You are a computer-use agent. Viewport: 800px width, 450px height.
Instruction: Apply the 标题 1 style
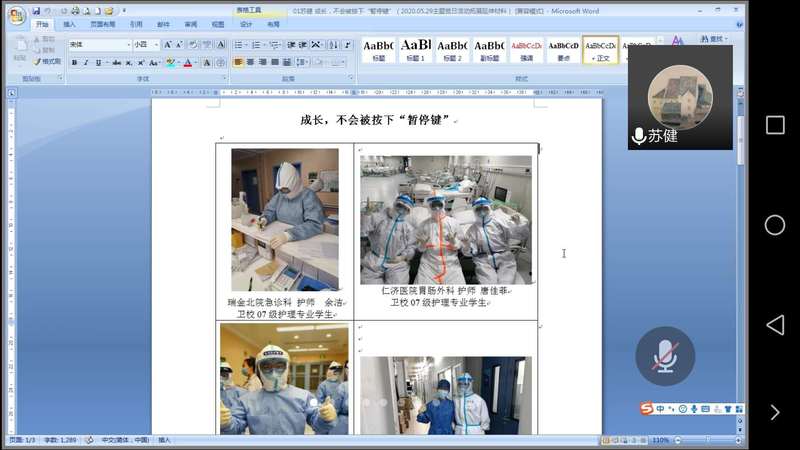click(x=415, y=50)
